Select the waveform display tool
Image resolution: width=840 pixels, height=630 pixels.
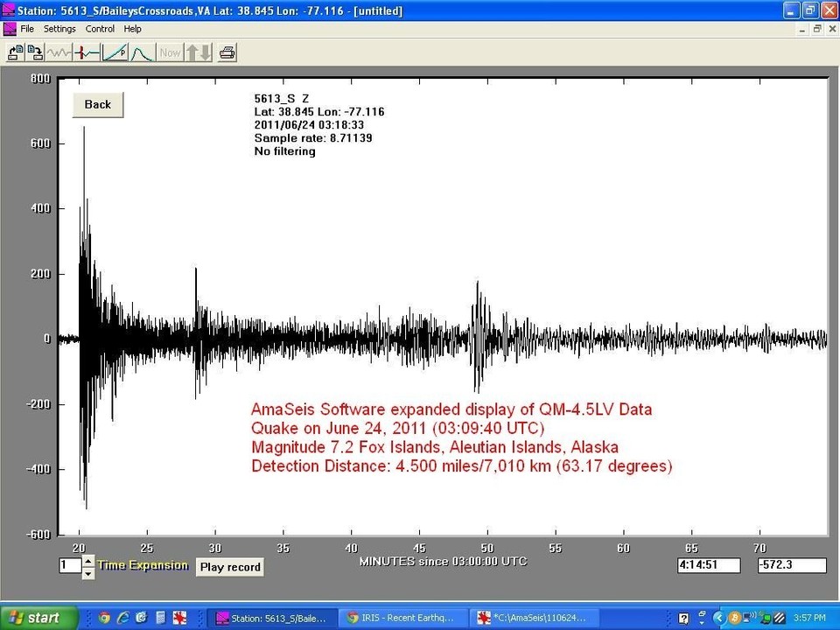[x=58, y=52]
